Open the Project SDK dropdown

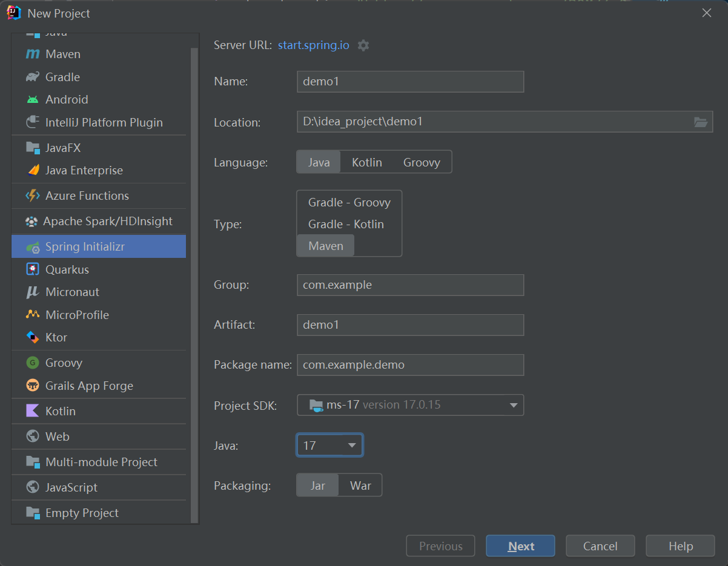410,405
